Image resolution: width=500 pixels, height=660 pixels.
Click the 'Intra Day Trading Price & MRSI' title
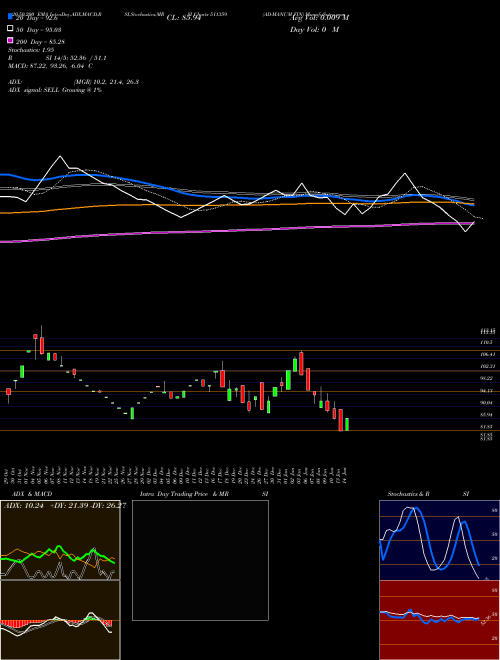pyautogui.click(x=204, y=494)
